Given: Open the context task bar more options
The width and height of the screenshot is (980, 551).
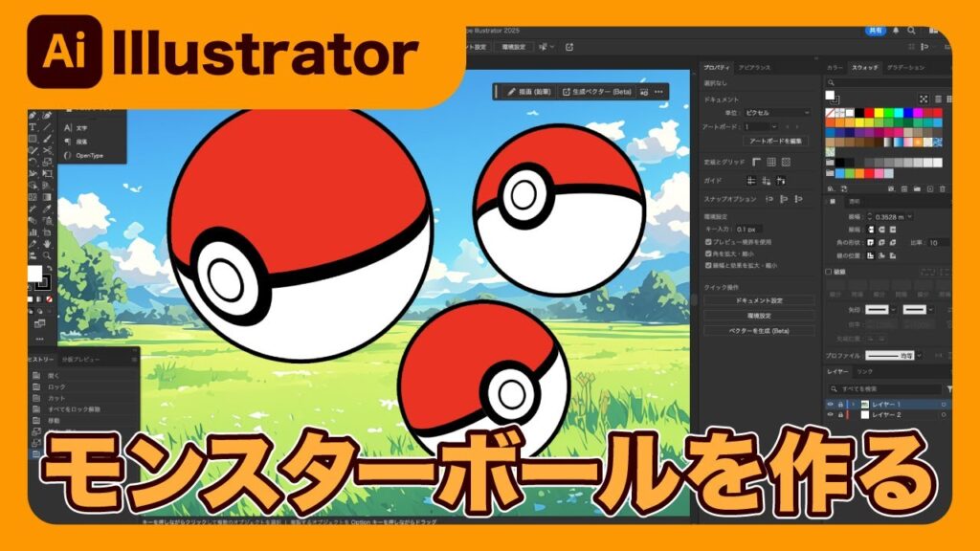Looking at the screenshot, I should 658,92.
